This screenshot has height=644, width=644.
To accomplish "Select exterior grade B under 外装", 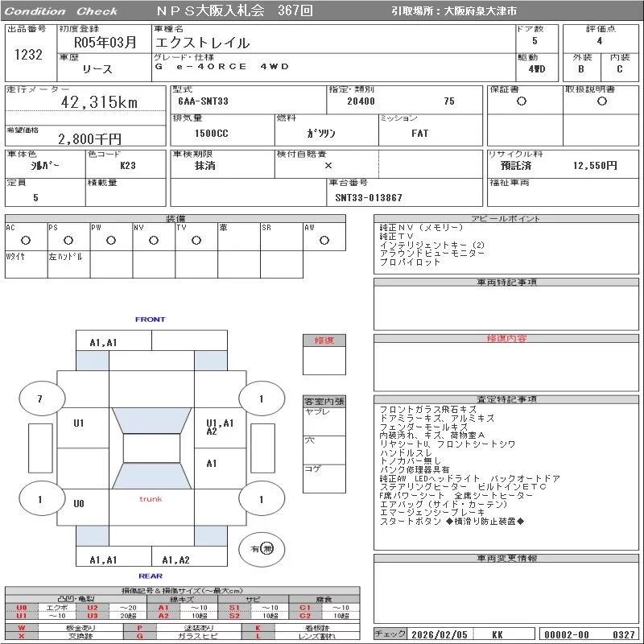I will click(580, 69).
